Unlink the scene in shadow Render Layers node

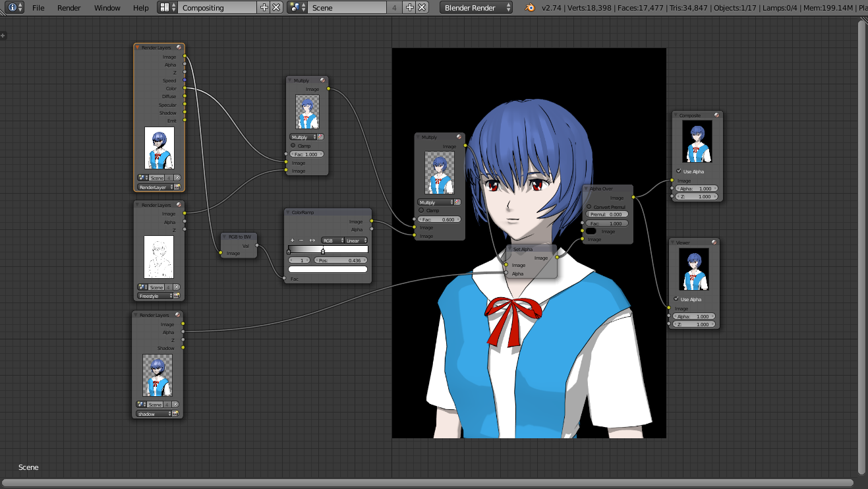(x=175, y=405)
